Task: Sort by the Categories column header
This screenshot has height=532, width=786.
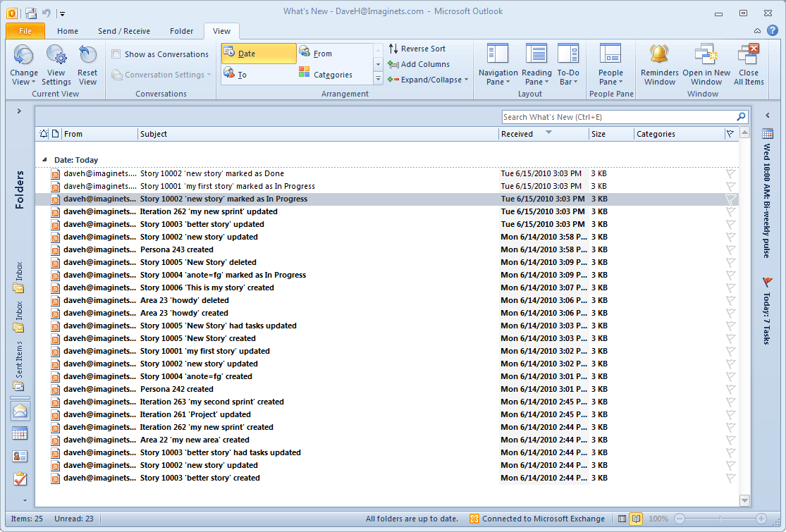Action: click(679, 134)
